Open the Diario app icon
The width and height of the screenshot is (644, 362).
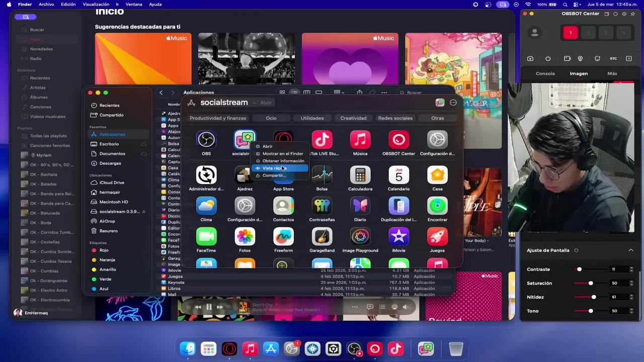click(360, 206)
